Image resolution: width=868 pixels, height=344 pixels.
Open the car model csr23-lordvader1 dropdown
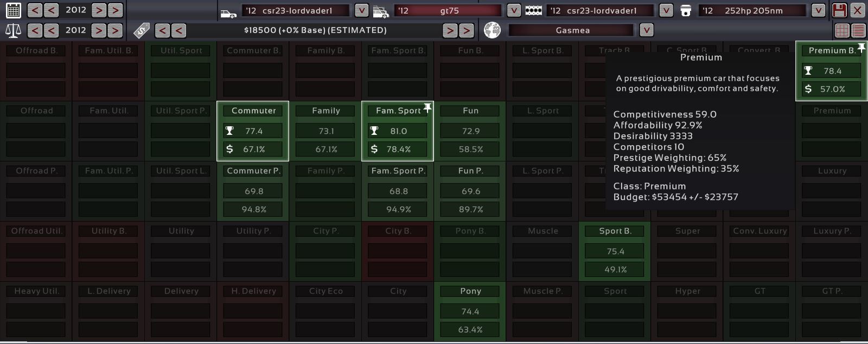tap(361, 10)
